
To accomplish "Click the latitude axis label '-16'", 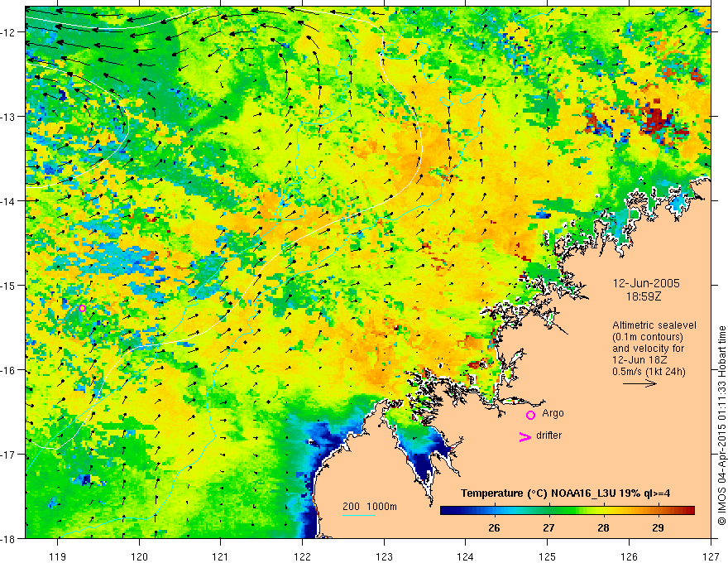I will tap(8, 370).
